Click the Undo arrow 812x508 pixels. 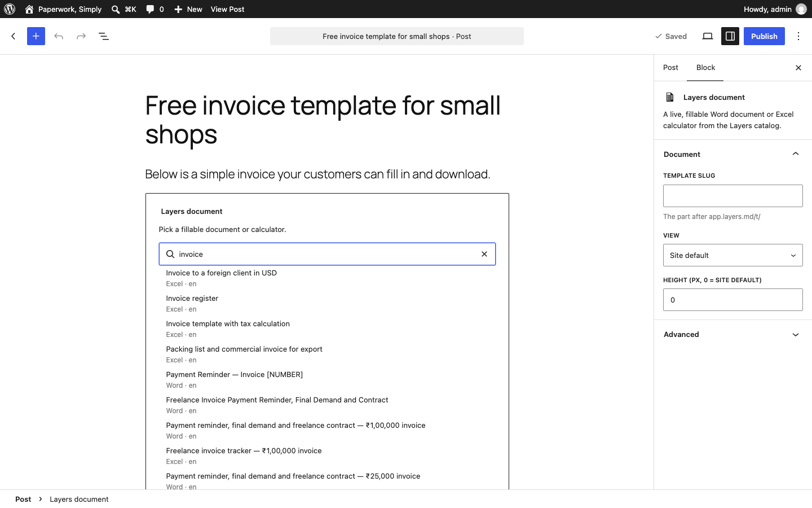point(59,36)
